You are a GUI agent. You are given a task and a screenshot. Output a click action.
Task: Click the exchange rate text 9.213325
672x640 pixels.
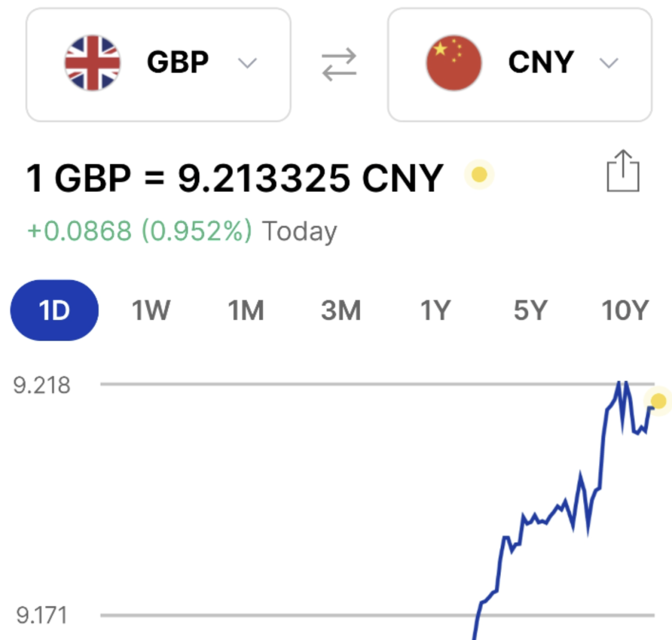(274, 176)
